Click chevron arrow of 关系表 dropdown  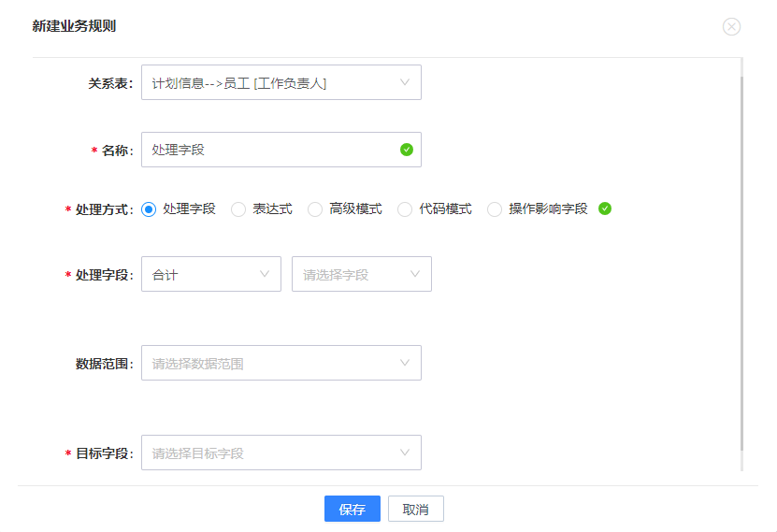point(405,82)
